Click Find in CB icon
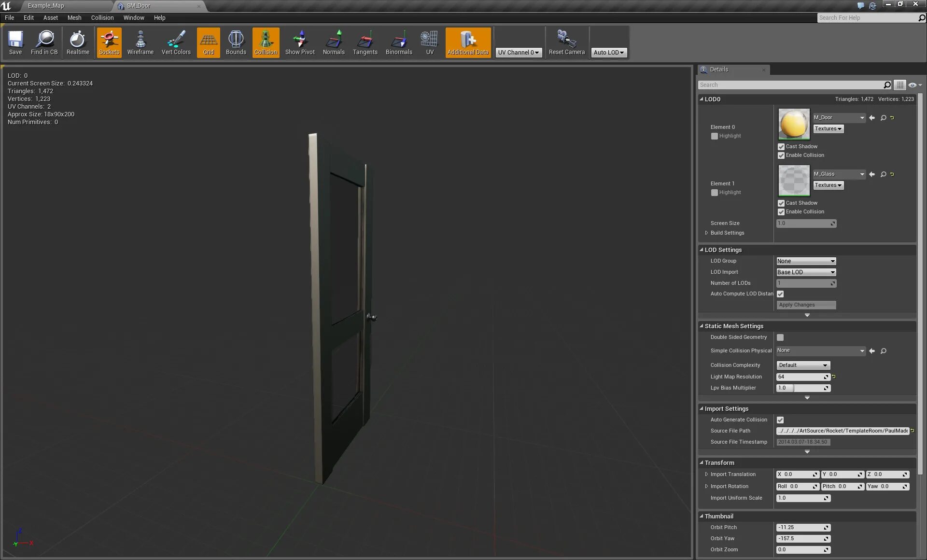The image size is (927, 560). click(x=44, y=42)
